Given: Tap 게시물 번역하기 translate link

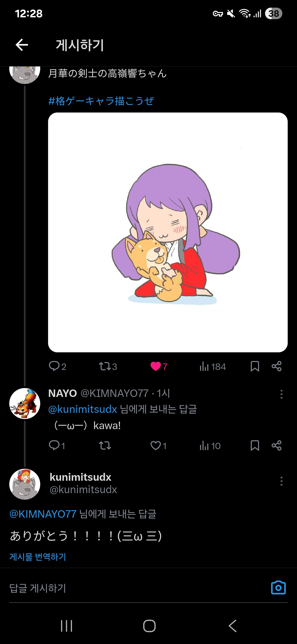Looking at the screenshot, I should (x=38, y=557).
